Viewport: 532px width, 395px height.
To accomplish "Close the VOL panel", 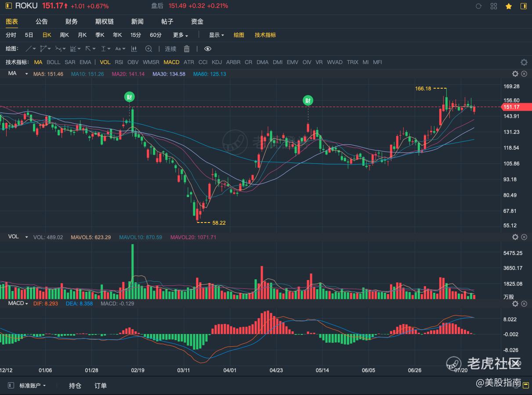I will pyautogui.click(x=524, y=237).
